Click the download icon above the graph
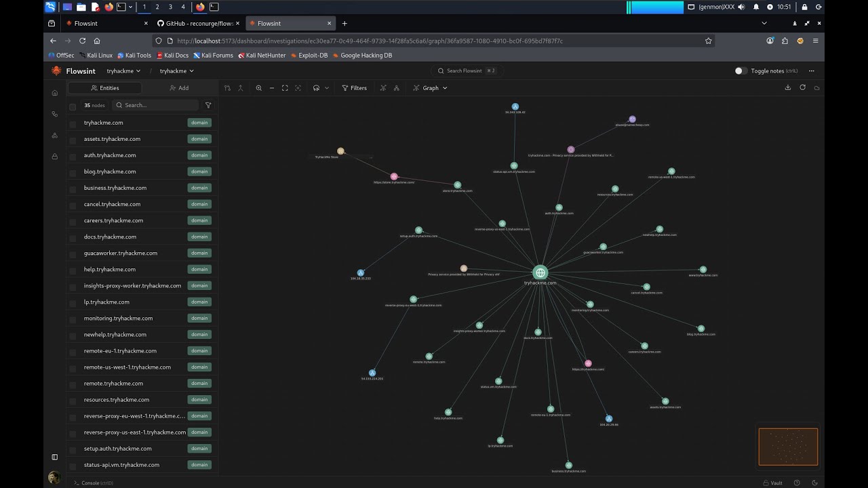868x488 pixels. (788, 87)
